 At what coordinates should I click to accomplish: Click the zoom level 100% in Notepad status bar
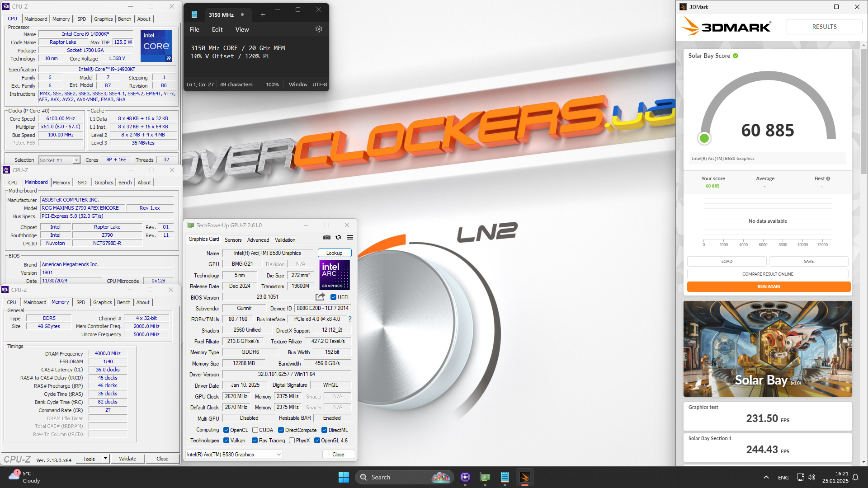click(272, 84)
